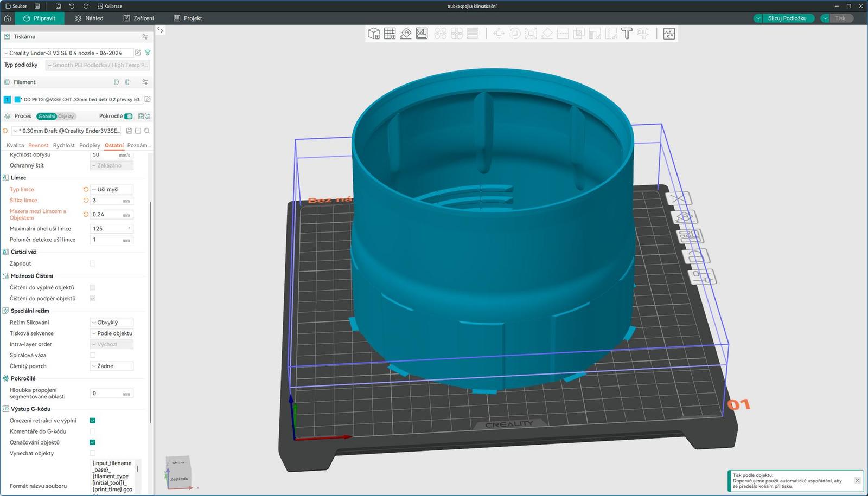Enable the Spirálová váza checkbox

[x=92, y=355]
